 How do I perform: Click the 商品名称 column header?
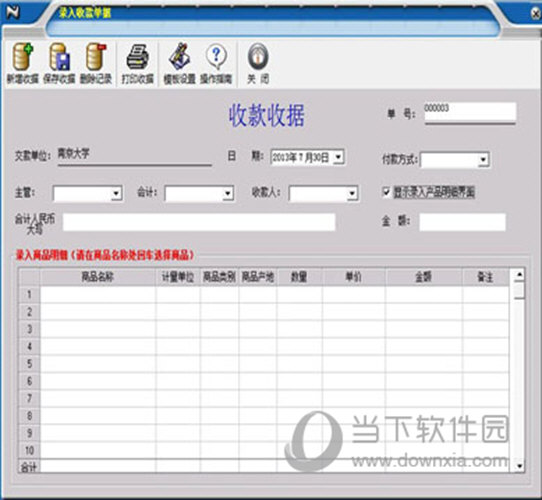click(x=98, y=277)
